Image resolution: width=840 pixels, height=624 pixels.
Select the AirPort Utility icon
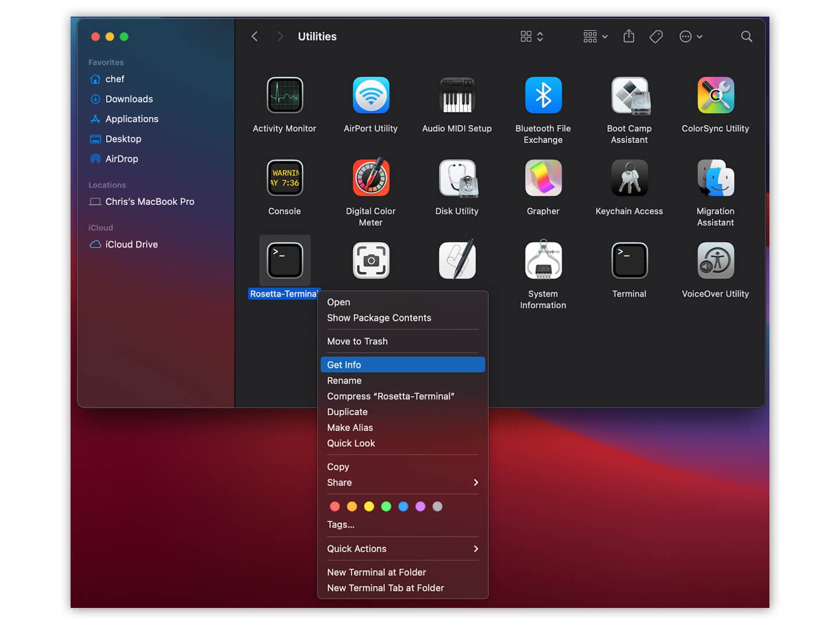pos(371,95)
